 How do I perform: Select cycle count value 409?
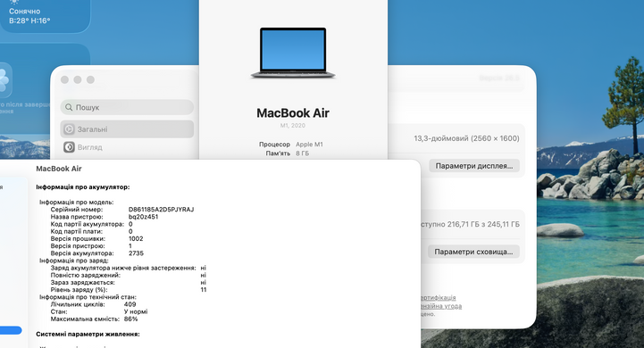tap(130, 304)
